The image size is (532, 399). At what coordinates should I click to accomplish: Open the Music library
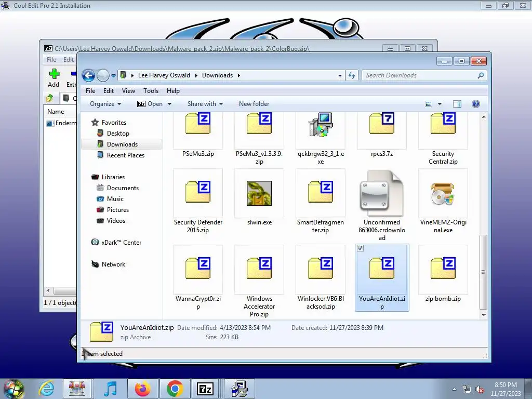(x=115, y=199)
